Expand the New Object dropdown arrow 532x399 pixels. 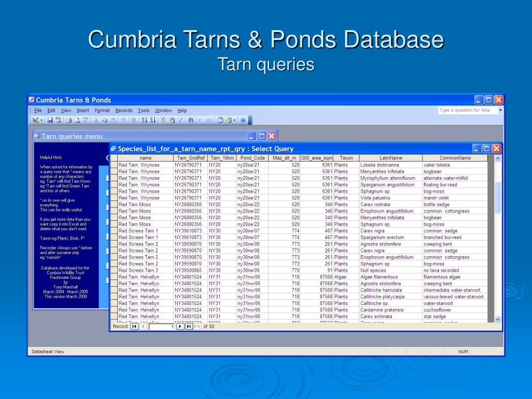[x=234, y=120]
